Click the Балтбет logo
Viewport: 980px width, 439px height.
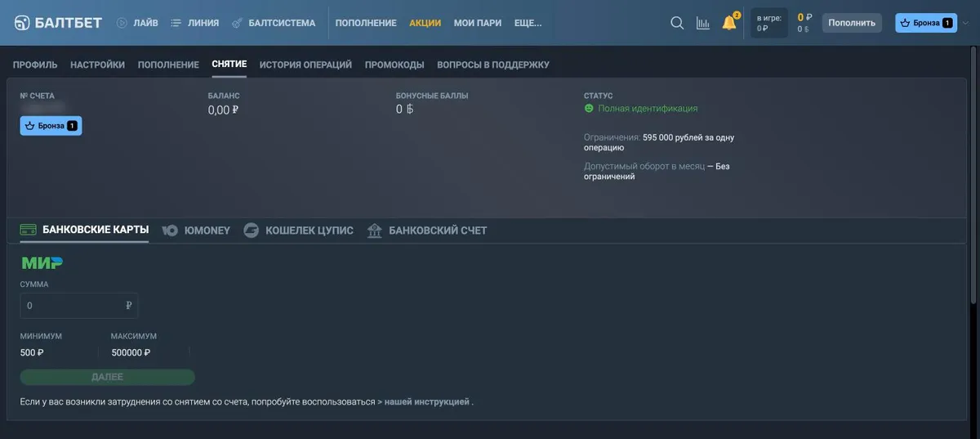[x=58, y=23]
